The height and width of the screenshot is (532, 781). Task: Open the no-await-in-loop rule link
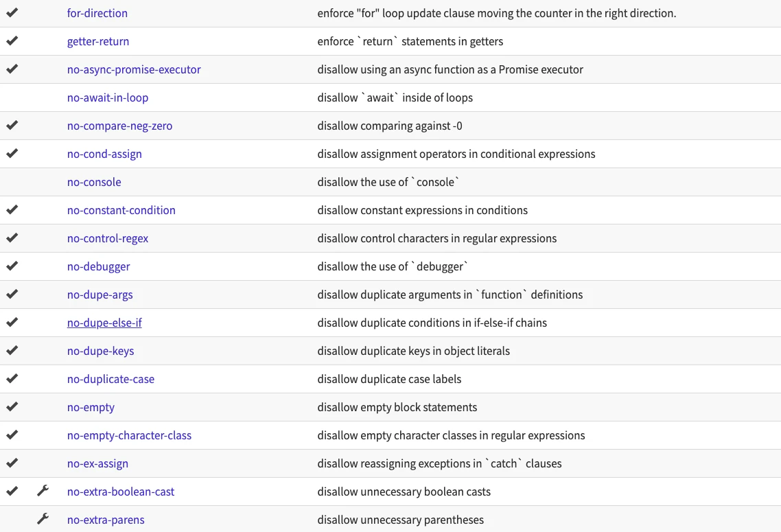(108, 97)
